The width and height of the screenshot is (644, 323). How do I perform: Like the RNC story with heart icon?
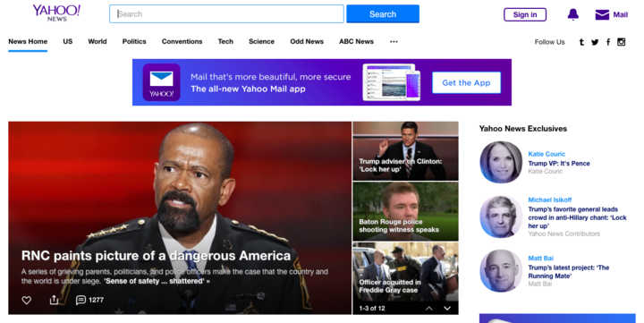point(26,301)
